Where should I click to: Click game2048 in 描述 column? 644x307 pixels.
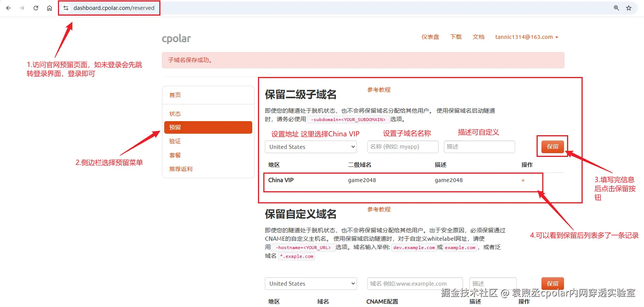click(449, 180)
